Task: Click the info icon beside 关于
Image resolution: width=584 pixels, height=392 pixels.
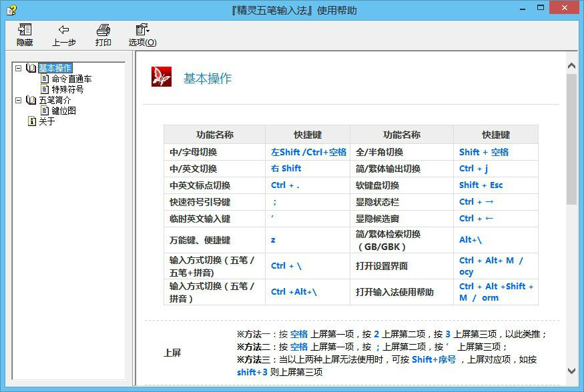Action: [32, 121]
